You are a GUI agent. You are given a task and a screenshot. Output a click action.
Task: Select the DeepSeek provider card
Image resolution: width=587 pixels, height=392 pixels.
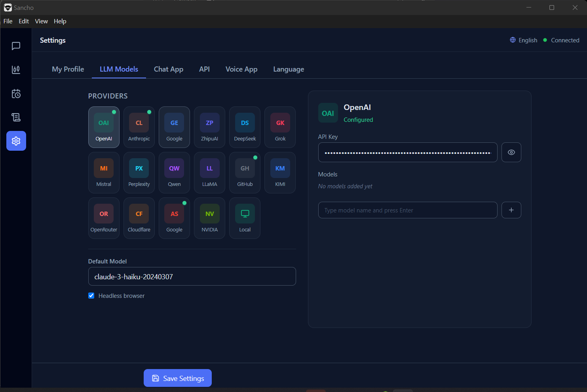(245, 127)
